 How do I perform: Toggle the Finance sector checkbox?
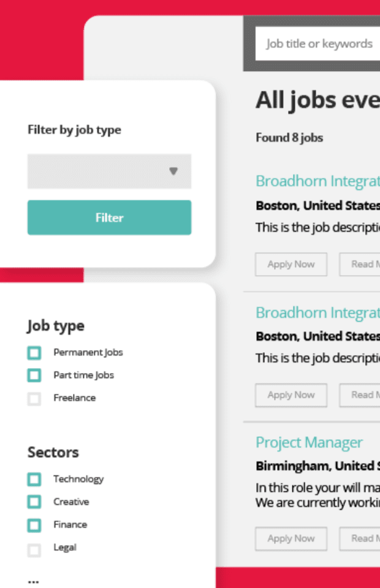[34, 525]
